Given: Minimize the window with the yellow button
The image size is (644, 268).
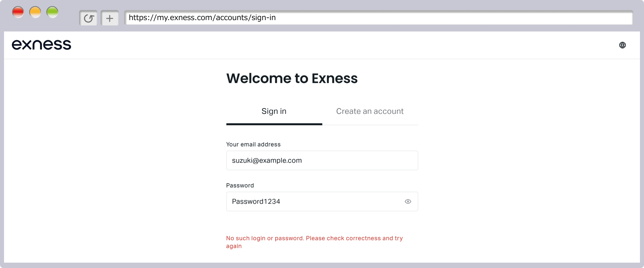Looking at the screenshot, I should [35, 12].
